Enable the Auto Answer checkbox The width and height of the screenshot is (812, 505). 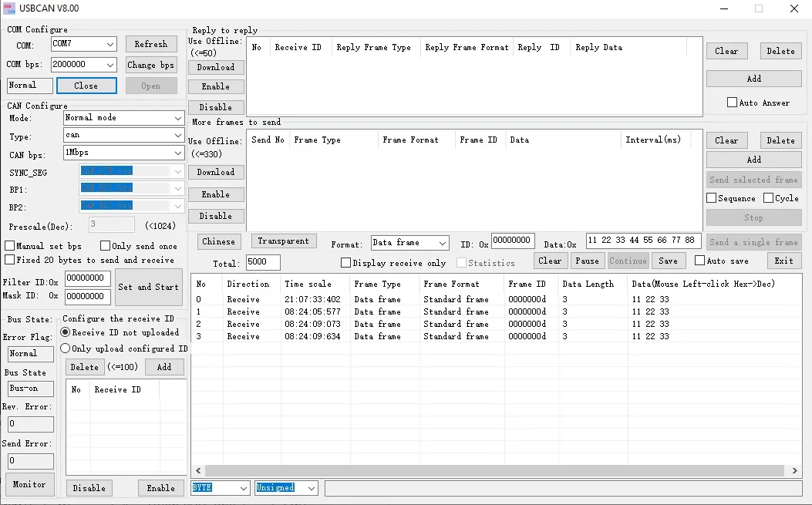point(732,103)
